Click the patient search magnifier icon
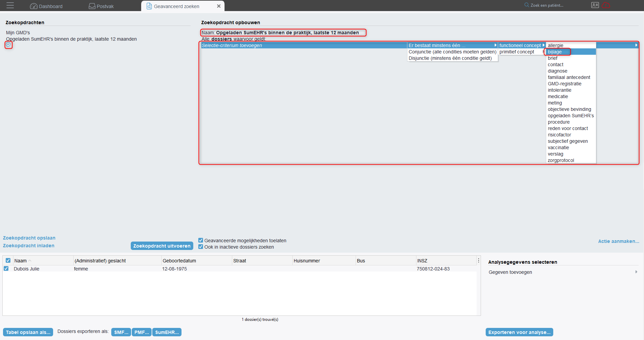The width and height of the screenshot is (644, 340). 527,5
